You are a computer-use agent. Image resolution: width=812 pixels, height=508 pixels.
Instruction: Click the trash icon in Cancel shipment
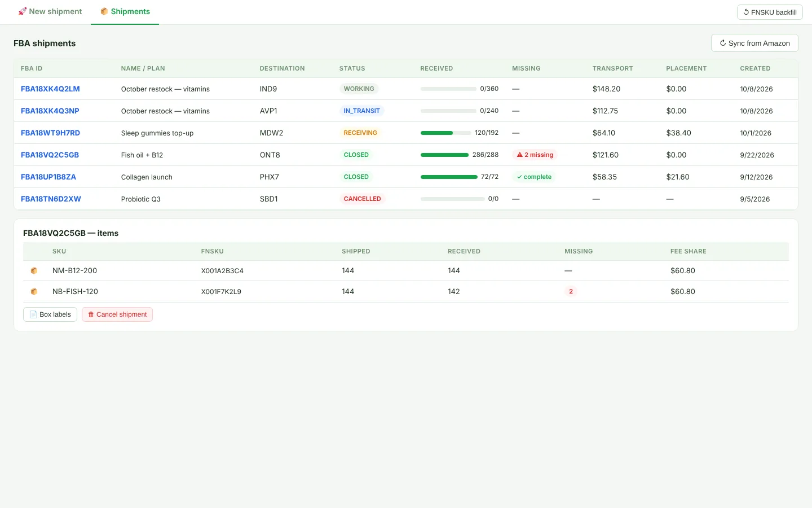click(91, 314)
